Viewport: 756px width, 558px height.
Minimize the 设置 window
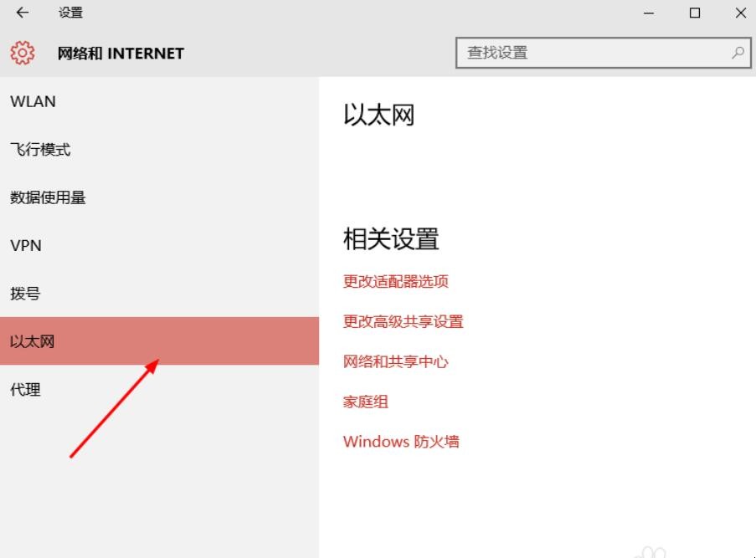649,13
